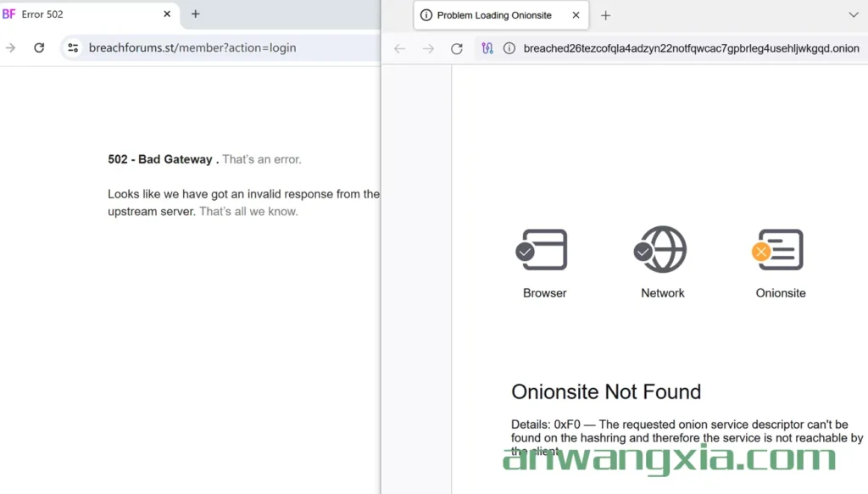Close the Problem Loading Onionsite tab
This screenshot has height=494, width=868.
576,15
